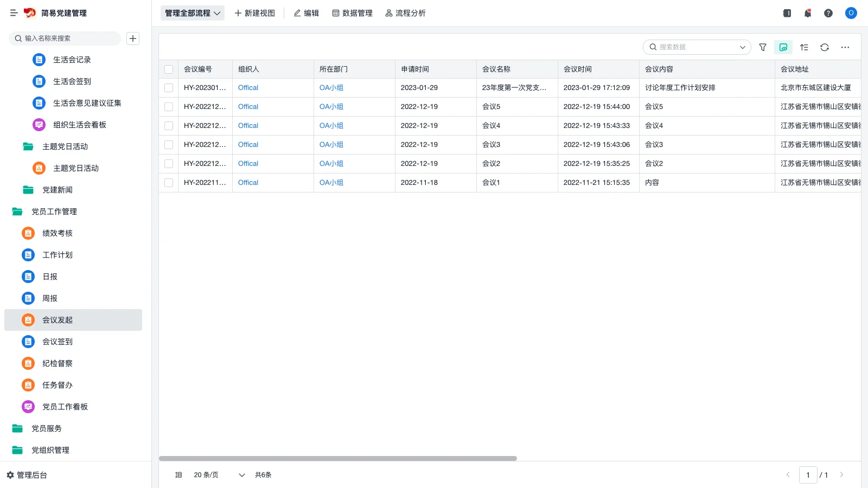Select the header checkbox to choose all rows
The height and width of the screenshot is (488, 868).
[169, 69]
